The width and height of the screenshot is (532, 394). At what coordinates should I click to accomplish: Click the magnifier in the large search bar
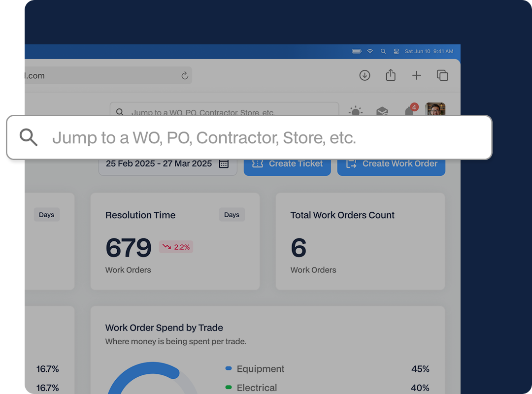pyautogui.click(x=29, y=137)
